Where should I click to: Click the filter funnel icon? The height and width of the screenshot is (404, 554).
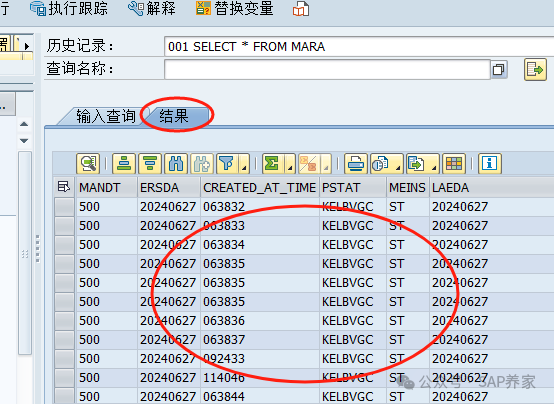(x=227, y=164)
